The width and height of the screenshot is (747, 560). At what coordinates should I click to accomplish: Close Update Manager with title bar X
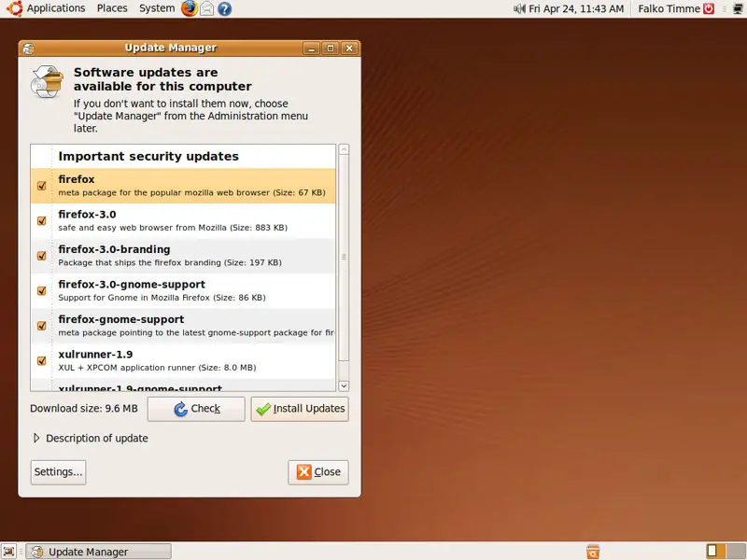(x=349, y=49)
